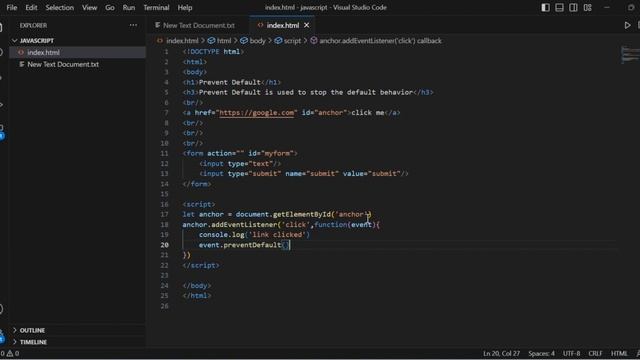Viewport: 640px width, 360px height.
Task: Click CRLF end-of-line status entry
Action: point(596,353)
